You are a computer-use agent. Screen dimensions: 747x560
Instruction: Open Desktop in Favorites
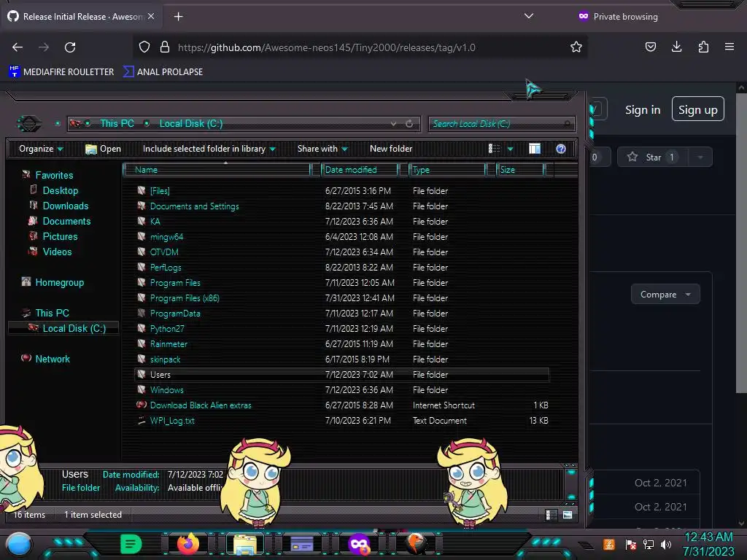coord(60,190)
